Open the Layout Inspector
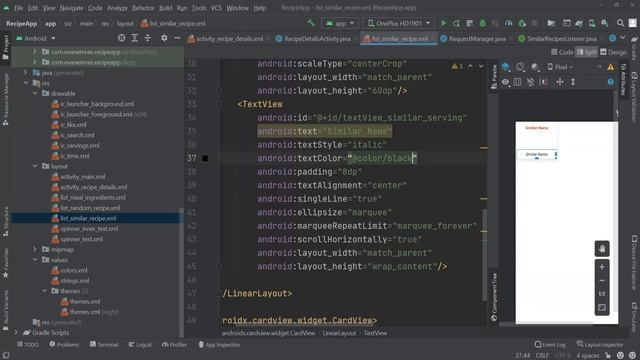Screen dimensions: 640x360 click(600, 345)
